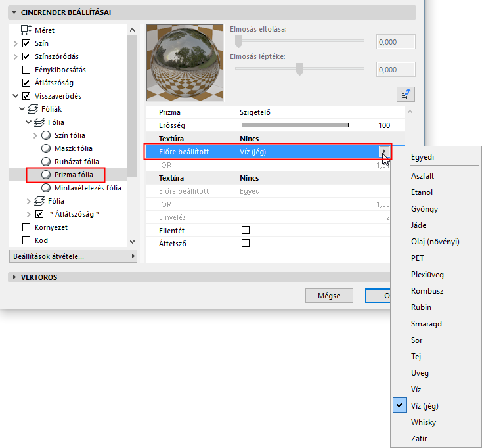Click the channel tree scroll-down arrow
Screen dimensions: 482x448
pos(132,242)
